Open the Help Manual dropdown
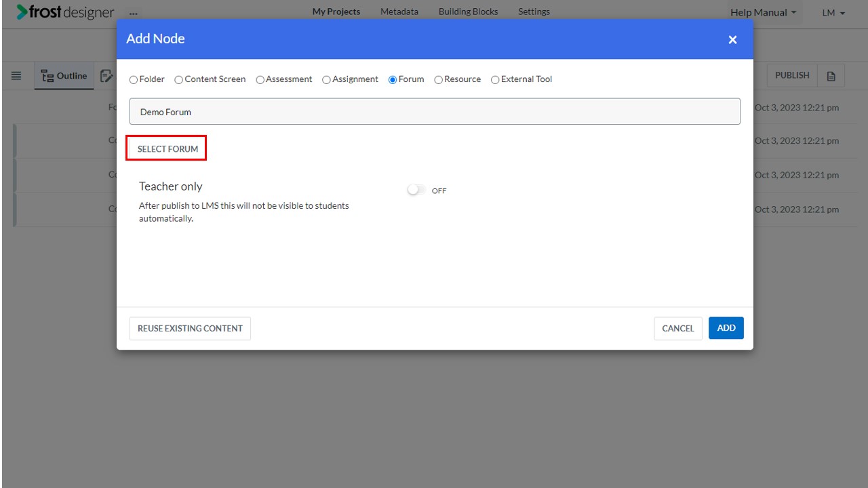The image size is (868, 488). coord(764,12)
